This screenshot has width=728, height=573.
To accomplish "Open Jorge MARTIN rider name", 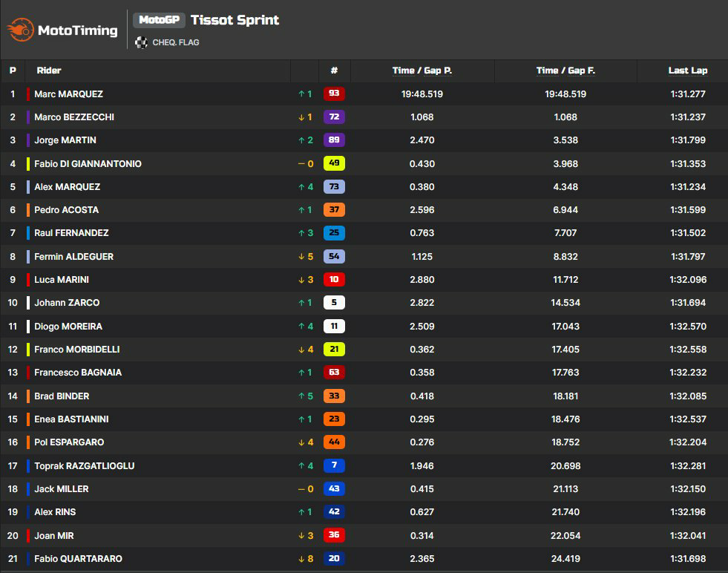I will coord(65,140).
